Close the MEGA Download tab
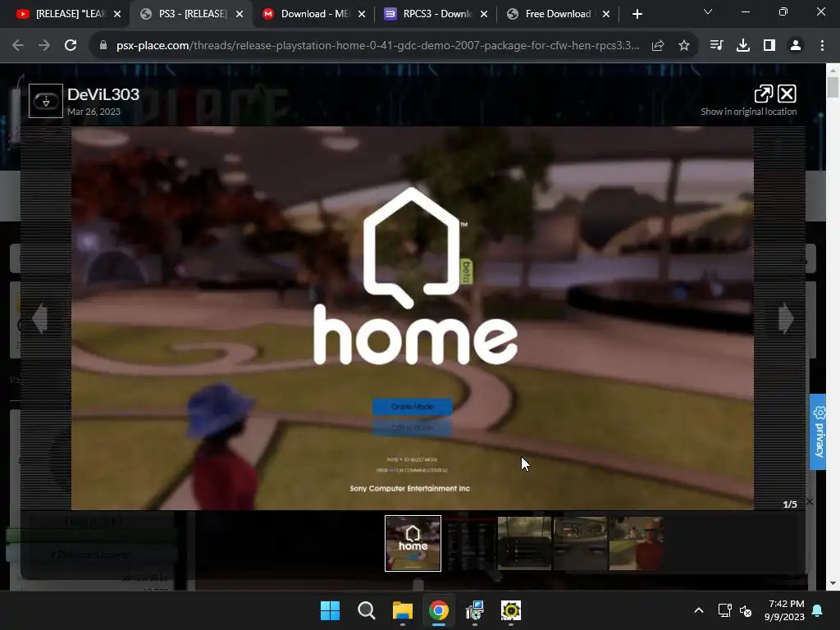 pos(362,14)
